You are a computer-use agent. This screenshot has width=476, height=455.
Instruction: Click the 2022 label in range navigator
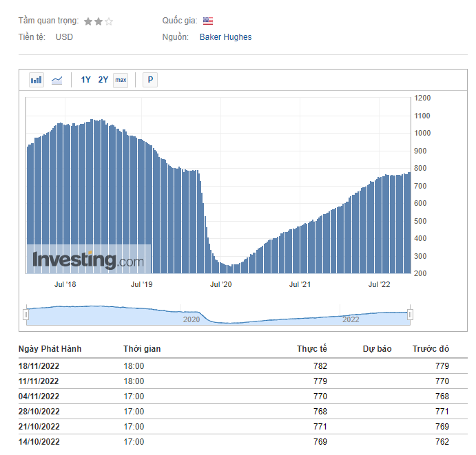pos(351,319)
